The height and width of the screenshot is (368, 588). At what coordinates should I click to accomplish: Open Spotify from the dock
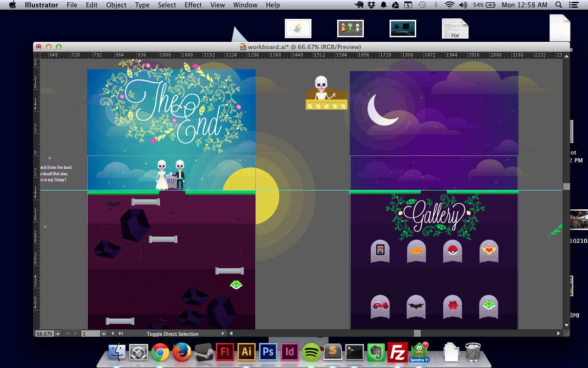[x=311, y=352]
